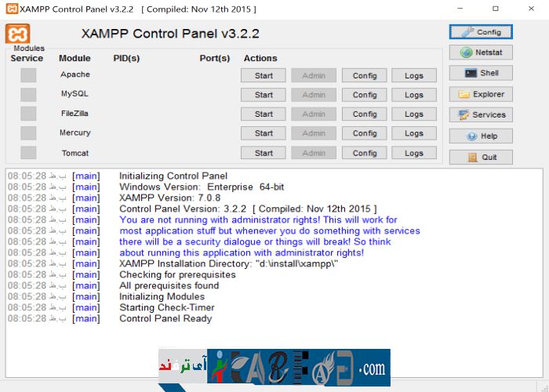Open Config options for MySQL
Viewport: 549px width, 392px height.
click(x=365, y=95)
